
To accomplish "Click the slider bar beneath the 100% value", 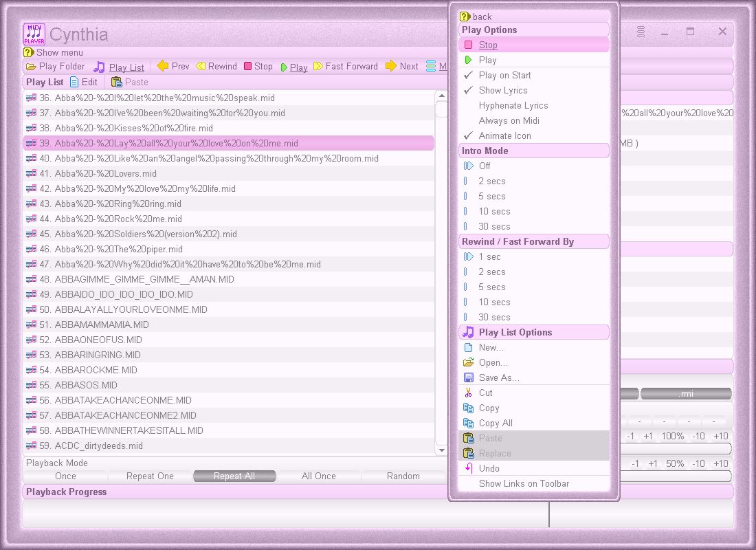I will 675,449.
